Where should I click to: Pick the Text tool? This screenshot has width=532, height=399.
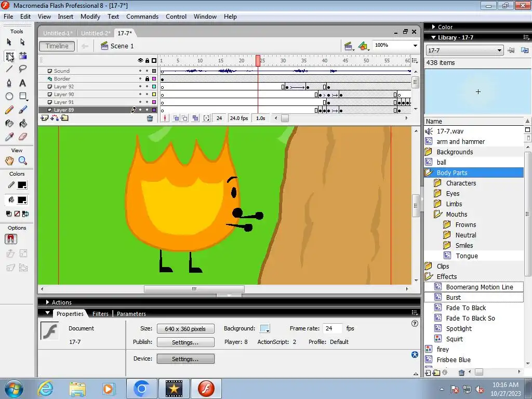(x=23, y=83)
